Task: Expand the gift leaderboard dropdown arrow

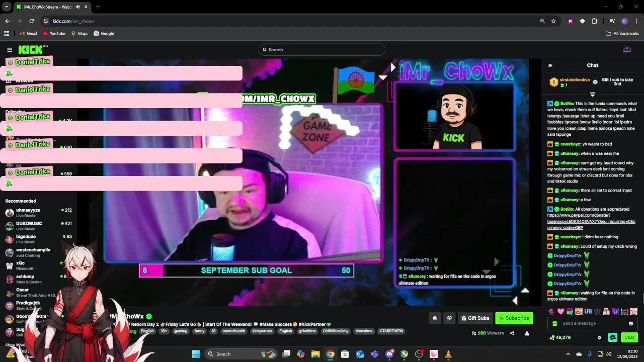Action: pyautogui.click(x=592, y=94)
